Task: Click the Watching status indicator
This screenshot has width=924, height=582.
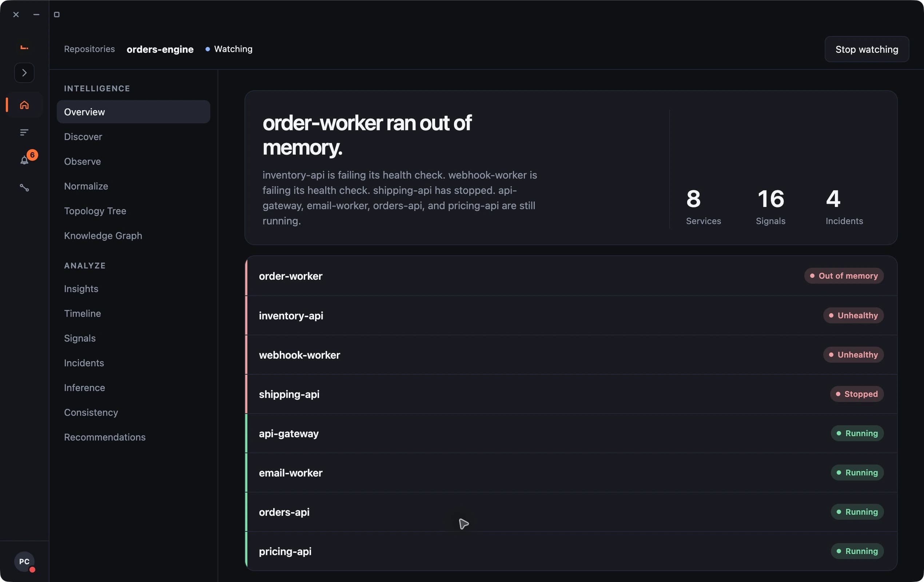Action: (229, 49)
